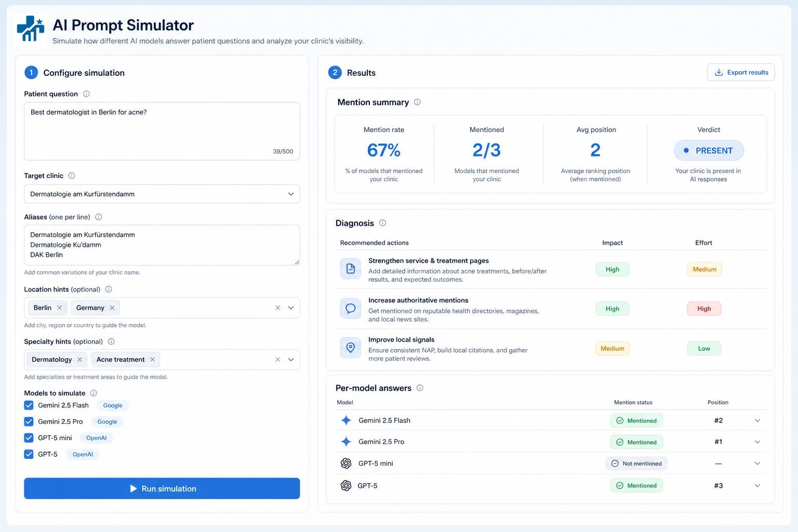Click Not mentioned status for GPT-5 mini
Image resolution: width=798 pixels, height=532 pixels.
636,463
